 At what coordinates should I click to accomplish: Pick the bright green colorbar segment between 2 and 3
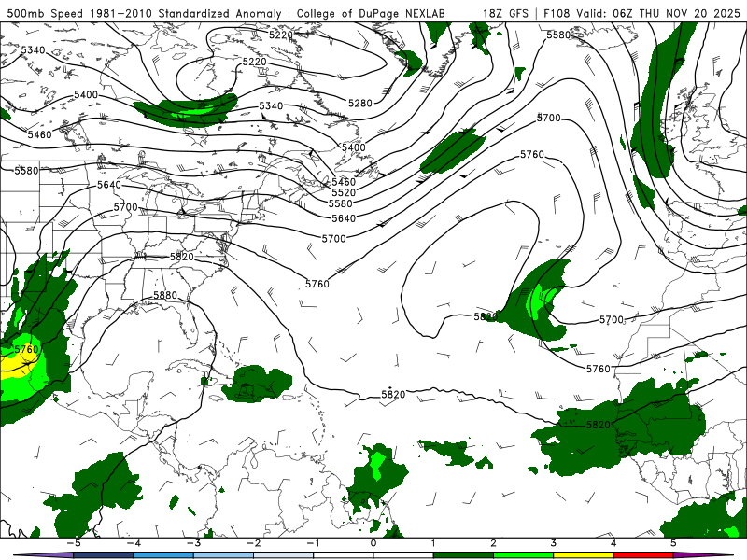tap(524, 555)
